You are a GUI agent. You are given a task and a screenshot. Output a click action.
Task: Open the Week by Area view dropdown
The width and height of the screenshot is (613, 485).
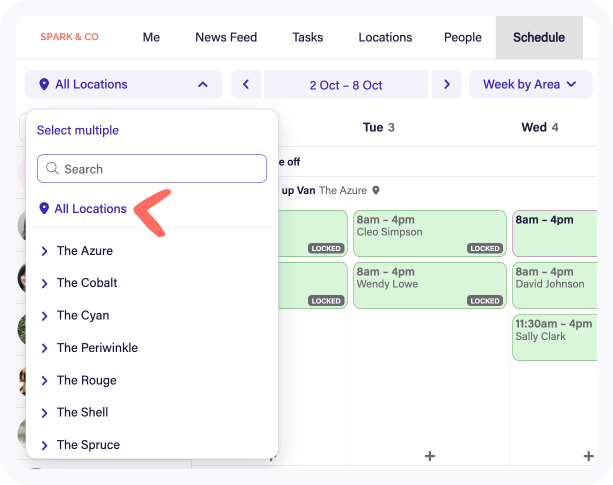[x=531, y=84]
